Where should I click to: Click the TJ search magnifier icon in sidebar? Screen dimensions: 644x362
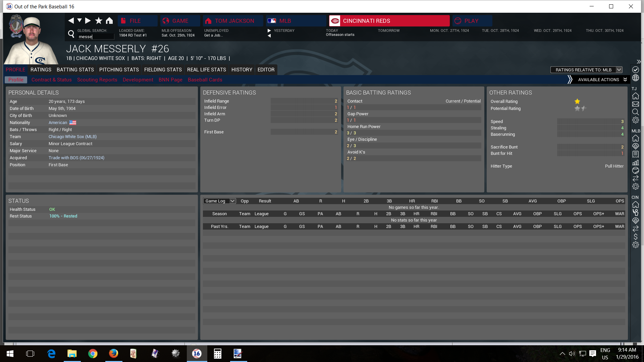[x=636, y=112]
